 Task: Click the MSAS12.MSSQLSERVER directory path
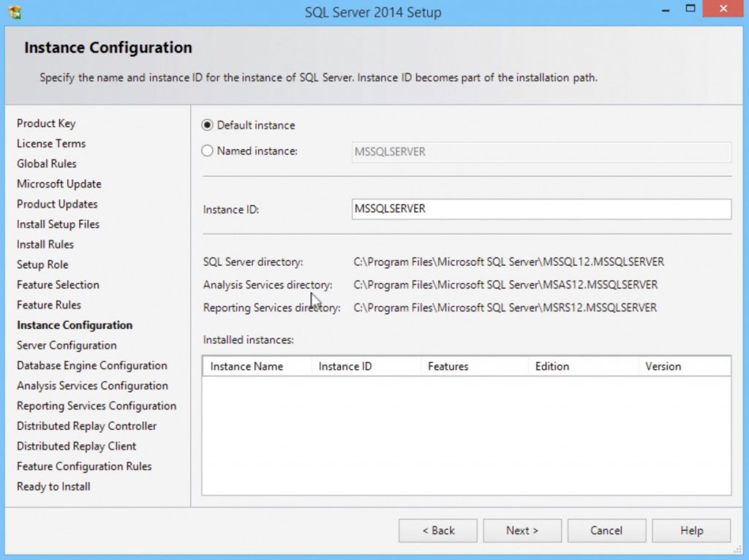click(505, 285)
